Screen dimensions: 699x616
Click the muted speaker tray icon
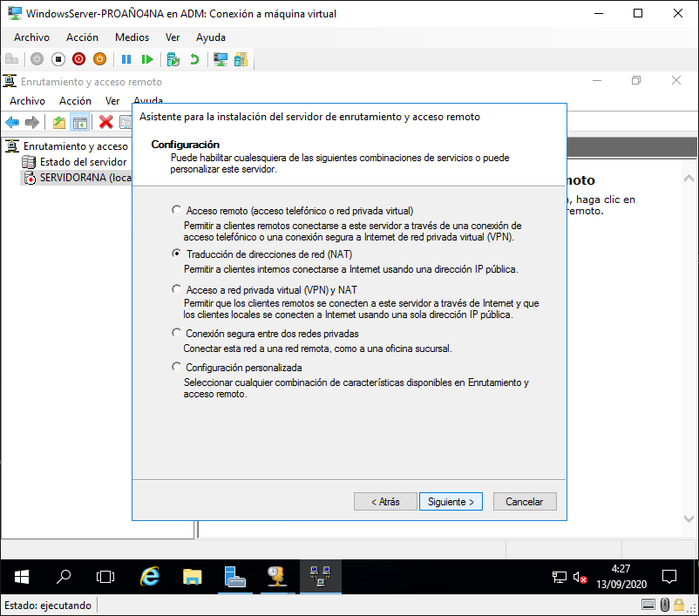tap(580, 577)
